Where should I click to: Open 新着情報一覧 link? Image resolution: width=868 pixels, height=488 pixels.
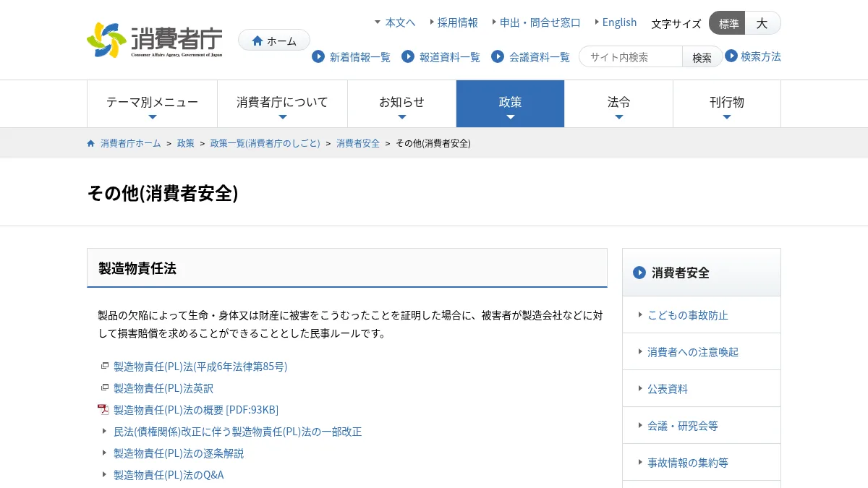point(360,57)
